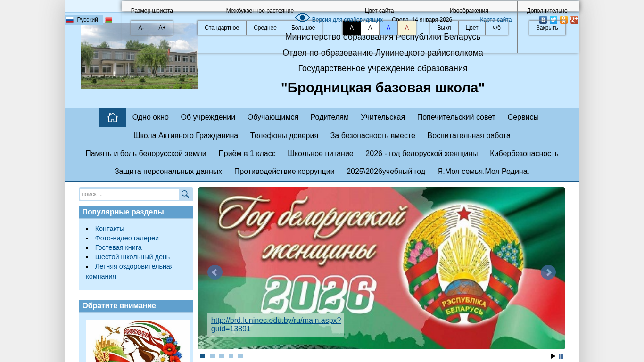Click the school building photo

tap(140, 56)
